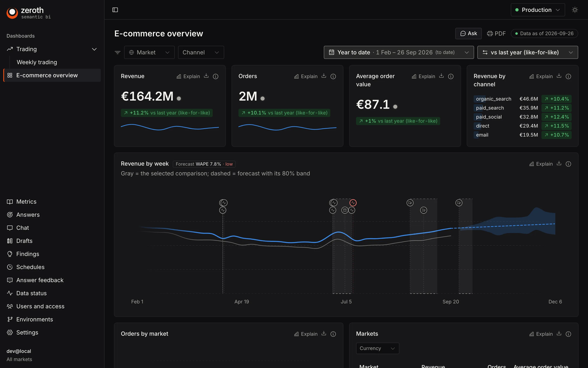The height and width of the screenshot is (368, 588).
Task: Click the rightmost campaign marker near Sep 20
Action: pos(459,203)
